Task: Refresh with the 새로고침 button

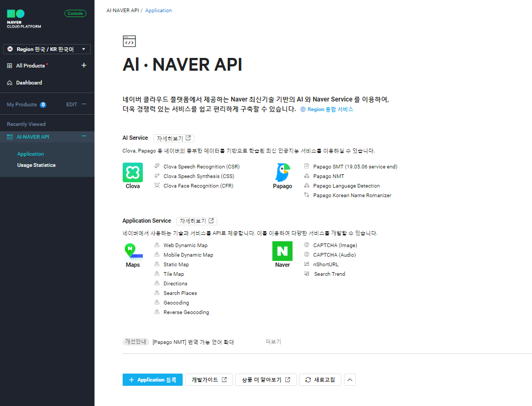Action: [x=320, y=380]
